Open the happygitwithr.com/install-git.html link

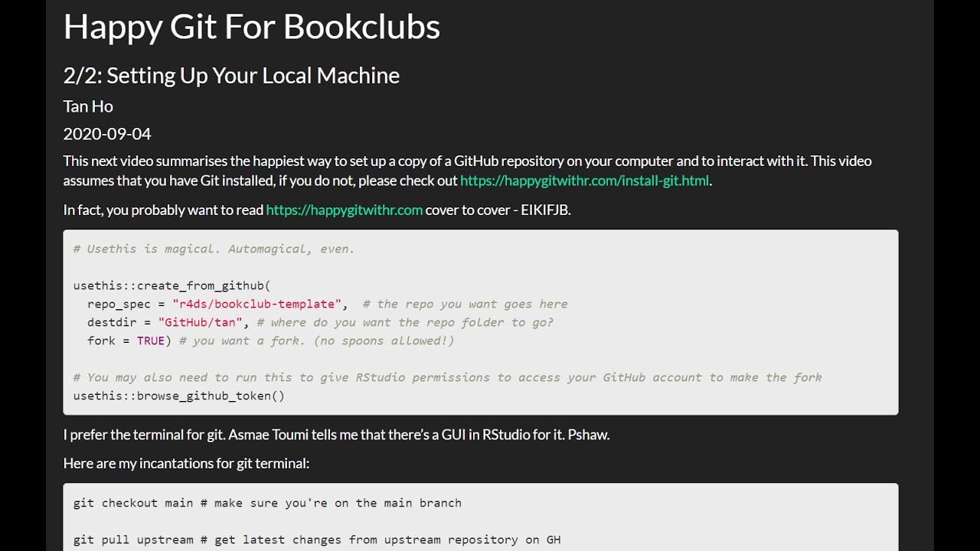(584, 181)
